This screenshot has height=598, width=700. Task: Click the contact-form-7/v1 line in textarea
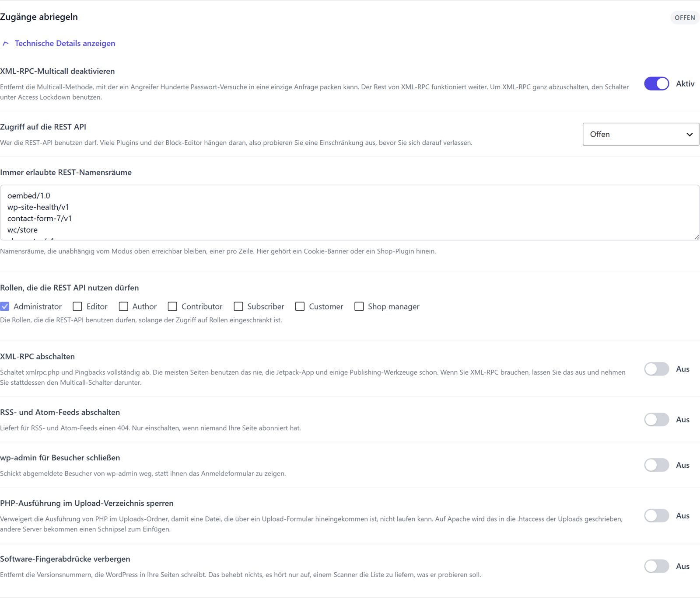pyautogui.click(x=39, y=218)
